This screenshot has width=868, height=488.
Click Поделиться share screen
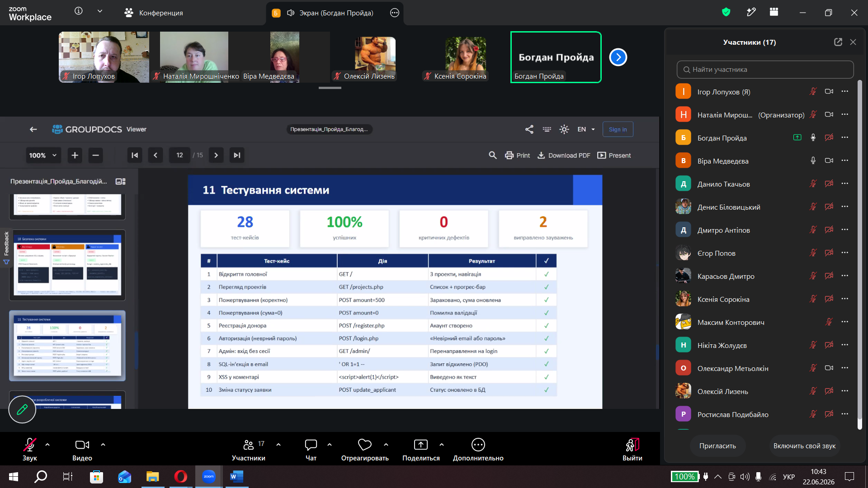tap(421, 449)
